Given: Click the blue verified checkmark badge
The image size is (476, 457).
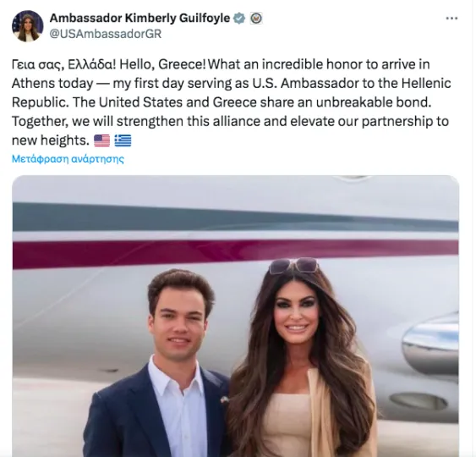Looking at the screenshot, I should tap(239, 19).
